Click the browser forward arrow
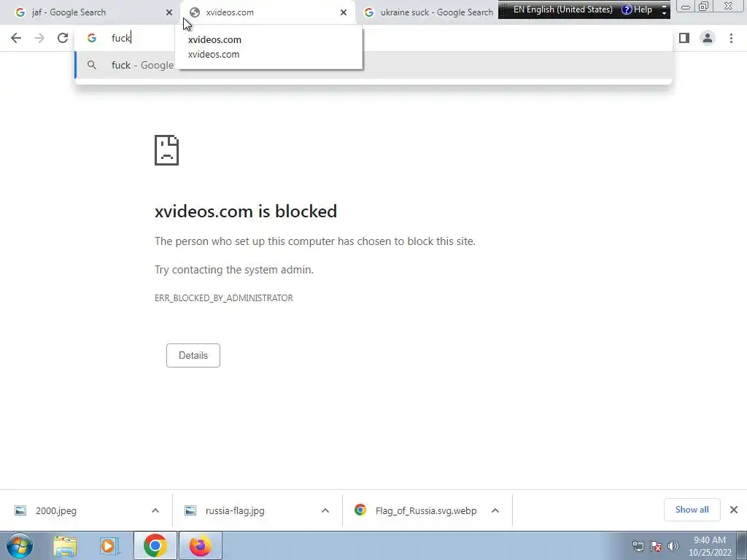 pyautogui.click(x=39, y=38)
